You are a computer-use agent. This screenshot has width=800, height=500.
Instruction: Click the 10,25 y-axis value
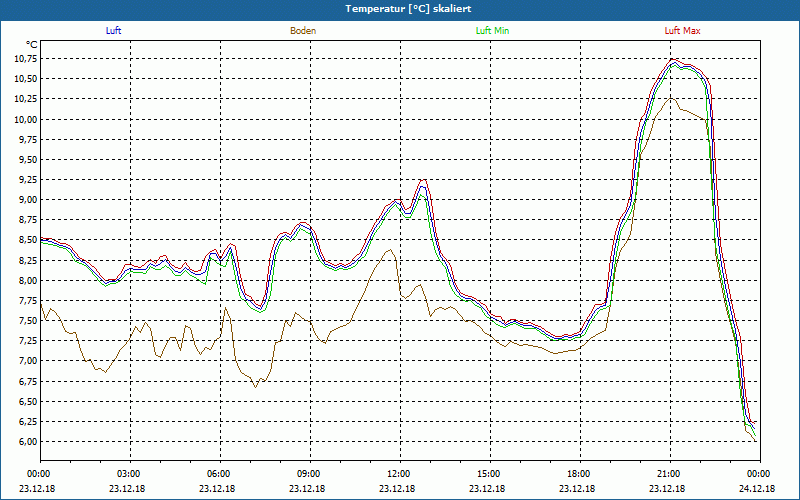26,99
